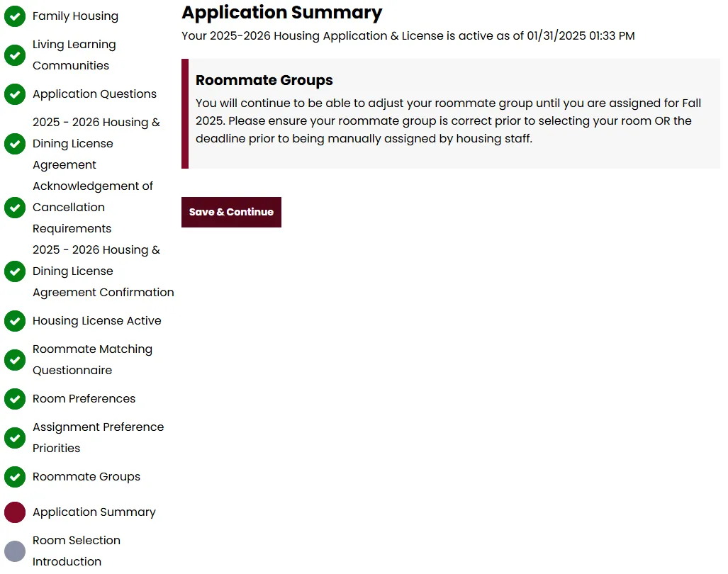This screenshot has height=574, width=728.
Task: Click the green check icon for Application Questions
Action: pos(15,94)
